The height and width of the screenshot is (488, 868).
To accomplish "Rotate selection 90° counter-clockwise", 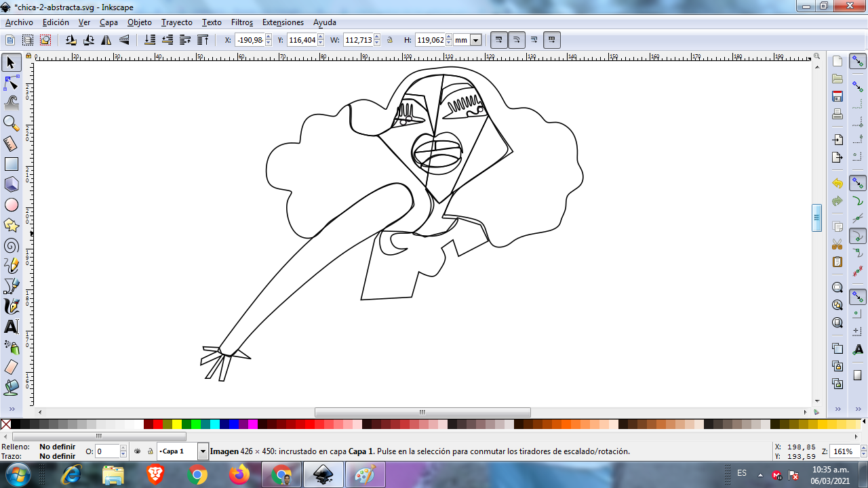I will (x=71, y=40).
